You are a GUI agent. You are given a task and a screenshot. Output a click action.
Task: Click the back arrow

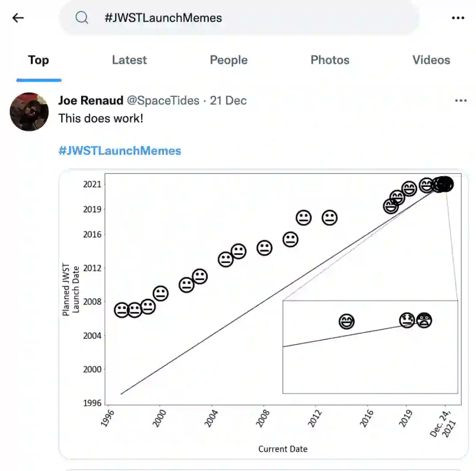18,18
